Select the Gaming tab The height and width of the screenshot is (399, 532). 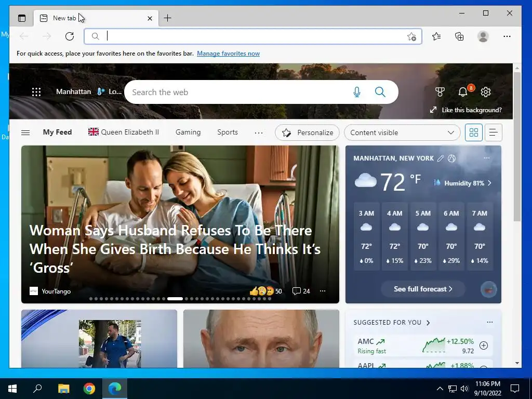click(188, 132)
